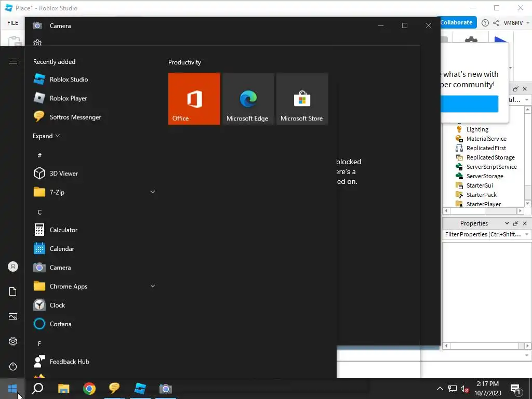The image size is (532, 399).
Task: Select Lighting in Explorer
Action: [477, 129]
